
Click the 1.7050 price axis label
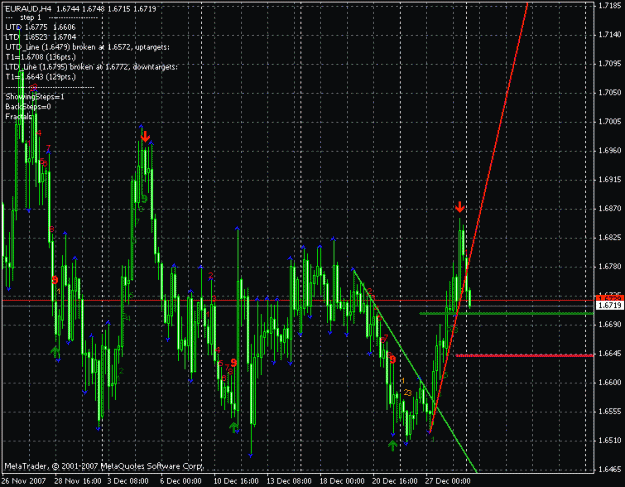click(610, 92)
